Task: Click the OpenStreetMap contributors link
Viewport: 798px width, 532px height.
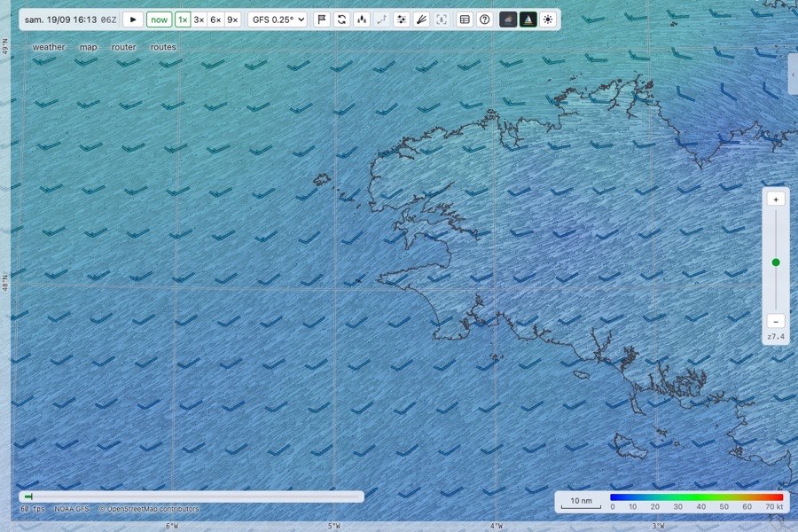Action: [149, 509]
